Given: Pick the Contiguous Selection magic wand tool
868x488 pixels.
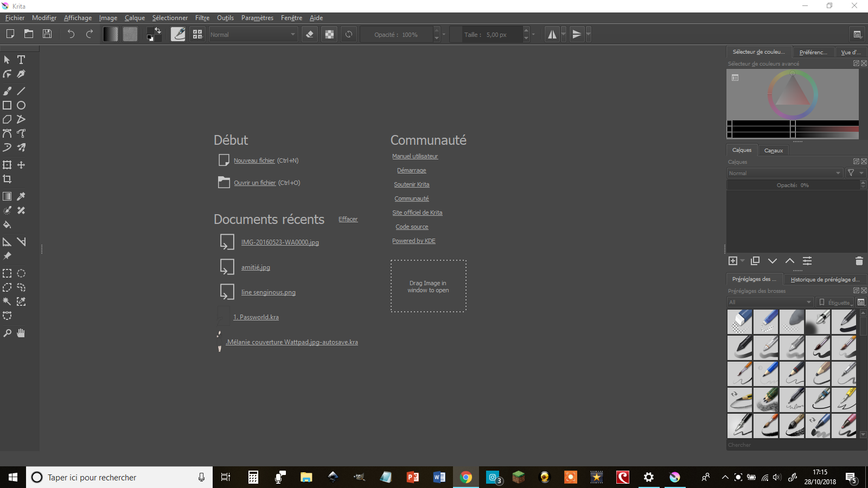Looking at the screenshot, I should coord(7,301).
